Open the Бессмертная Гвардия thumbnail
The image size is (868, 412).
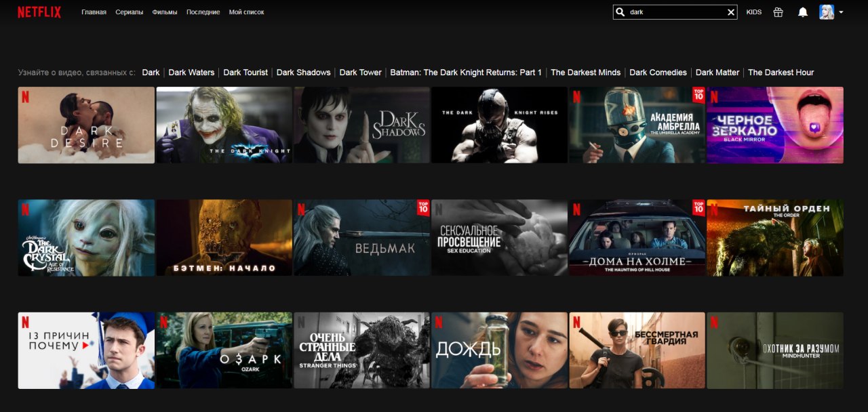click(637, 350)
